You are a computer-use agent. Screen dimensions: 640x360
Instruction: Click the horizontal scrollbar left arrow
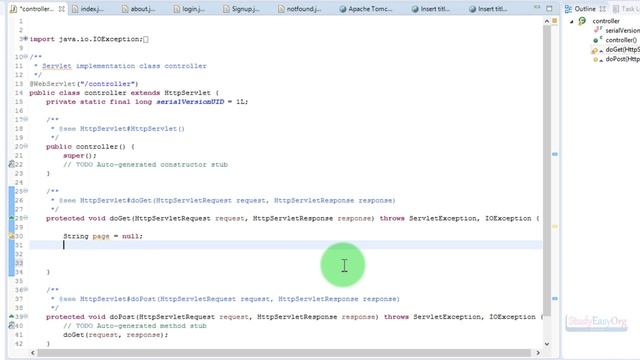pyautogui.click(x=33, y=353)
